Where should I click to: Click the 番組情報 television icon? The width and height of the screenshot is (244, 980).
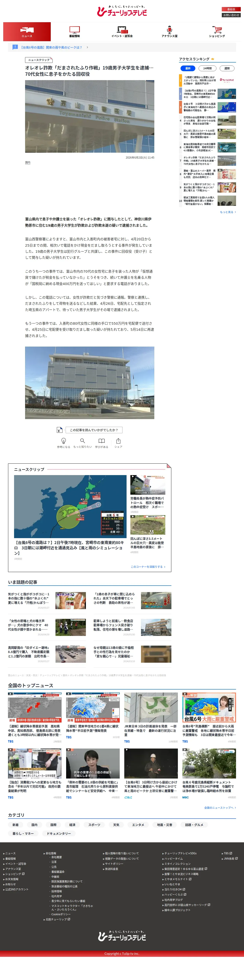pyautogui.click(x=75, y=30)
